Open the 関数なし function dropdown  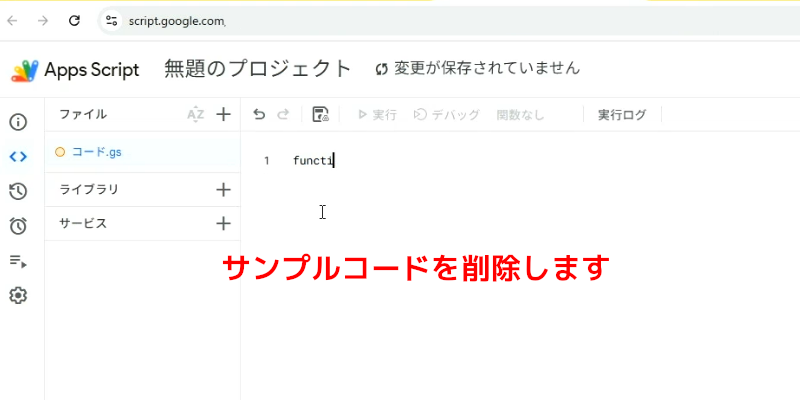click(x=521, y=115)
